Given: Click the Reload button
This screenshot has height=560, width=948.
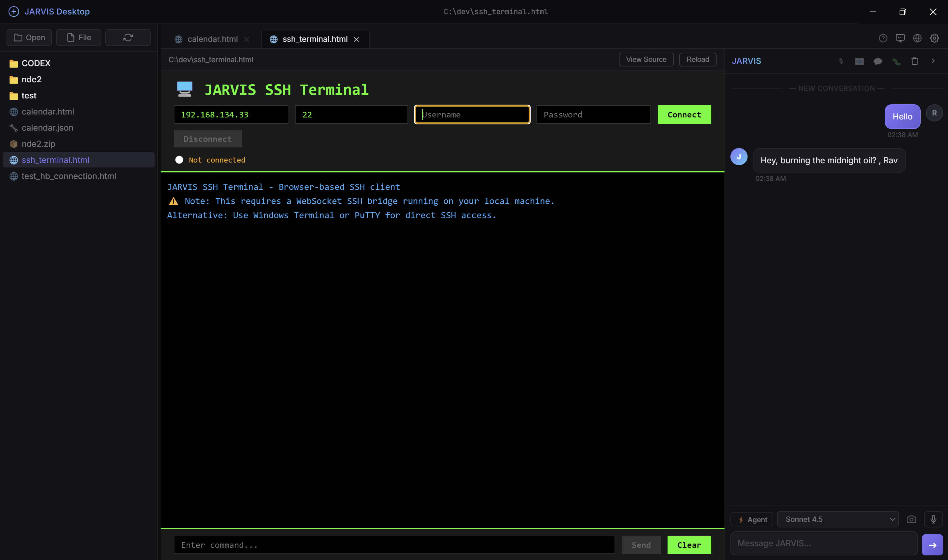Looking at the screenshot, I should coord(697,60).
